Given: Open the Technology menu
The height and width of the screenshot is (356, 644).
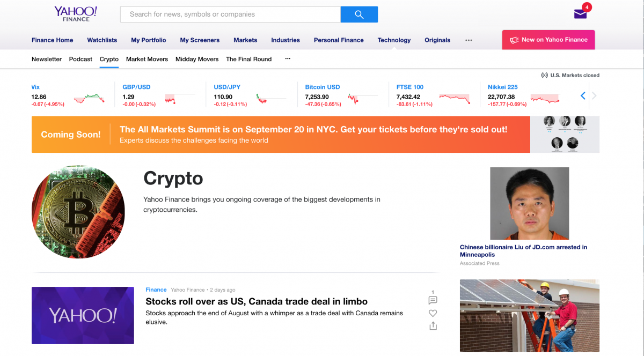Looking at the screenshot, I should (394, 40).
